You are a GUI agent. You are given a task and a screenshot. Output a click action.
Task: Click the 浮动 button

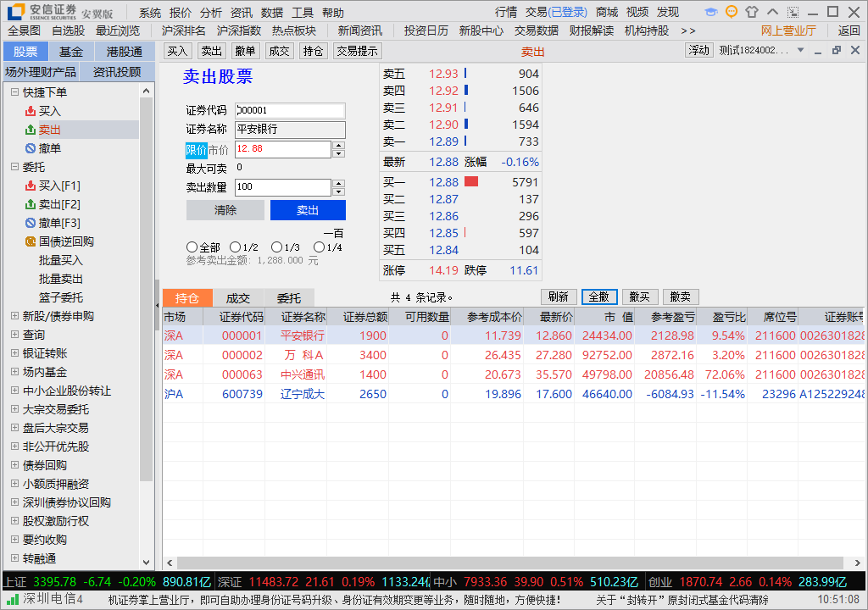tap(698, 50)
